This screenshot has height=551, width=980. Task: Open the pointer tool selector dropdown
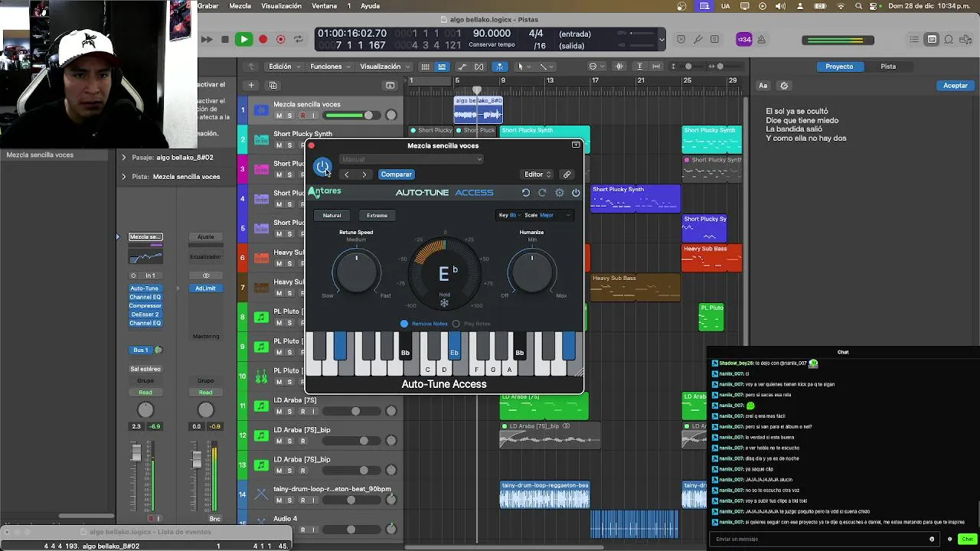[x=524, y=67]
